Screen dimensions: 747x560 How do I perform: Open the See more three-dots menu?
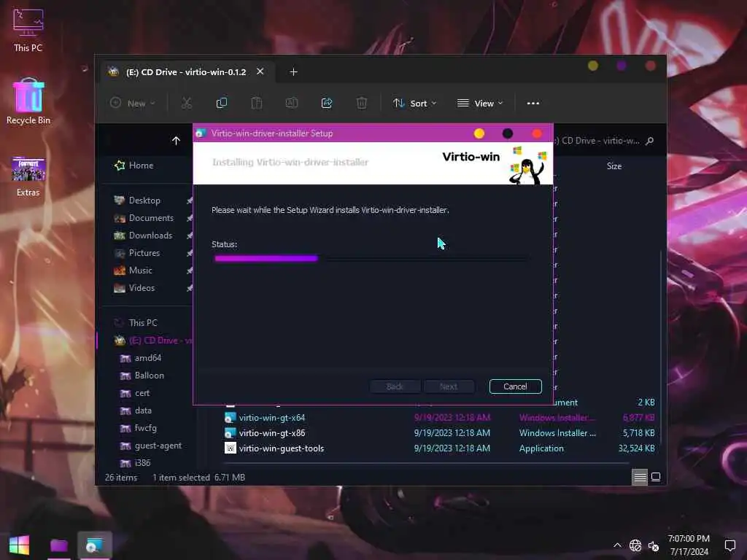point(533,104)
